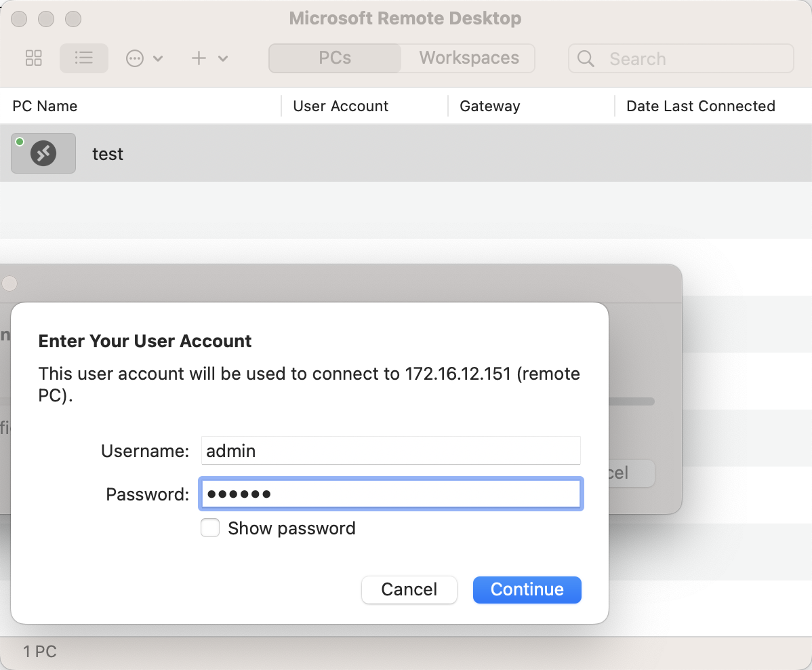Click into the Password field

pyautogui.click(x=391, y=494)
